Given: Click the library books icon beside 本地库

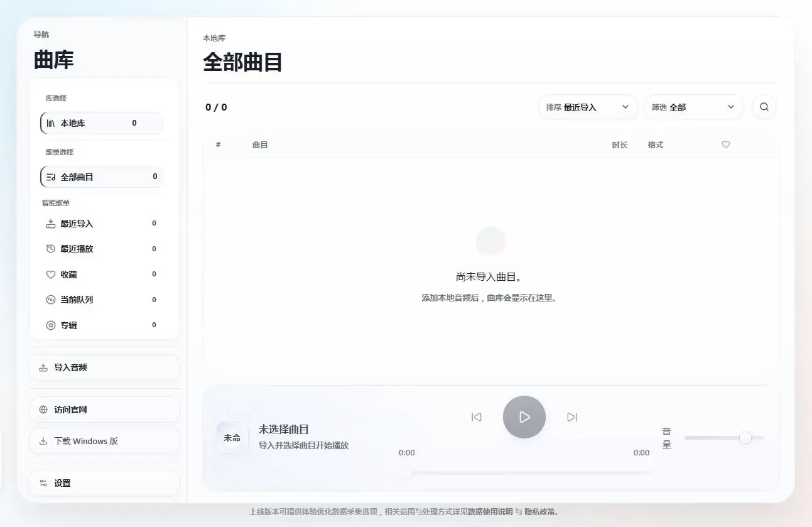Looking at the screenshot, I should pyautogui.click(x=51, y=123).
